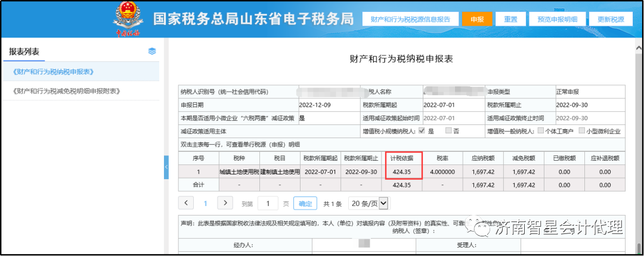The image size is (644, 256).
Task: Open 《财产和行为税纳税申报表》 in report list
Action: click(81, 72)
